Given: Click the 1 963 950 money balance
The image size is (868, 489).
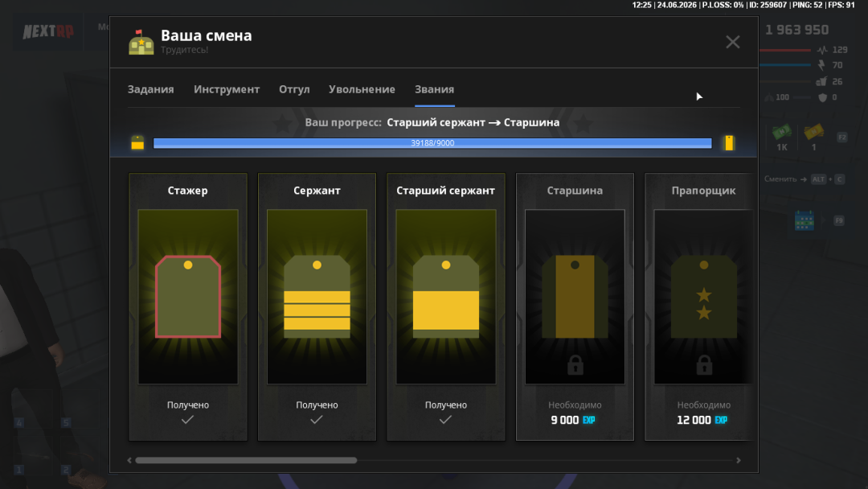Looking at the screenshot, I should 796,30.
